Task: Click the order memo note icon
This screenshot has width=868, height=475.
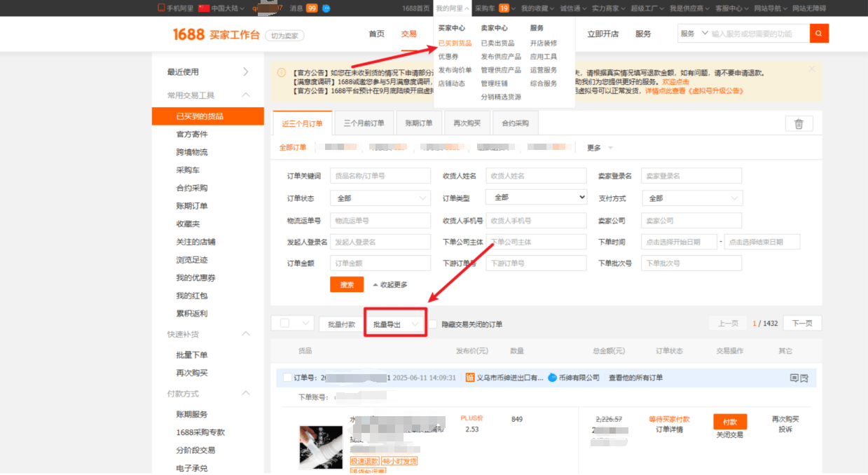Action: (x=794, y=378)
